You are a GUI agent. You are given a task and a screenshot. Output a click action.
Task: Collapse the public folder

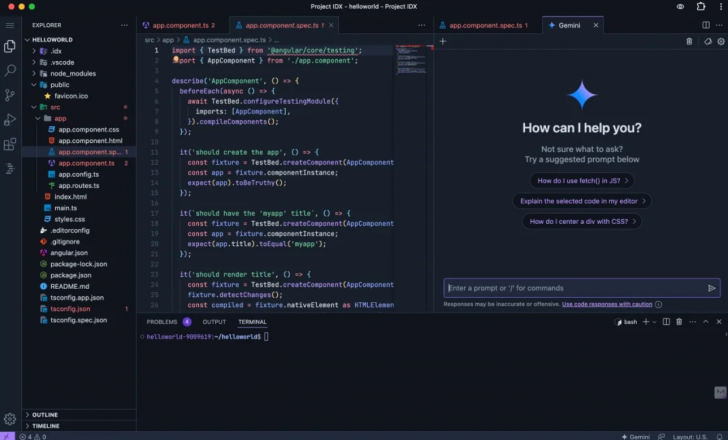(x=34, y=85)
